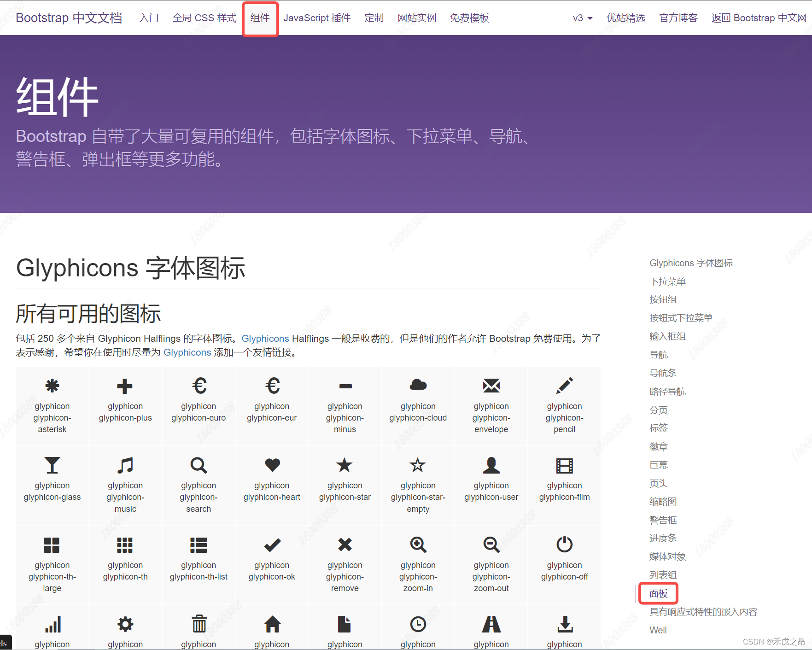812x650 pixels.
Task: Jump to 下拉菜单 section in sidebar
Action: 667,281
